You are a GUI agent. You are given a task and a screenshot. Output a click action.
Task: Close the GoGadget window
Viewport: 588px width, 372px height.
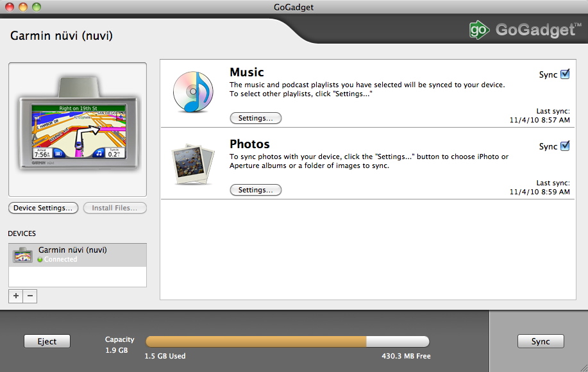[x=10, y=7]
